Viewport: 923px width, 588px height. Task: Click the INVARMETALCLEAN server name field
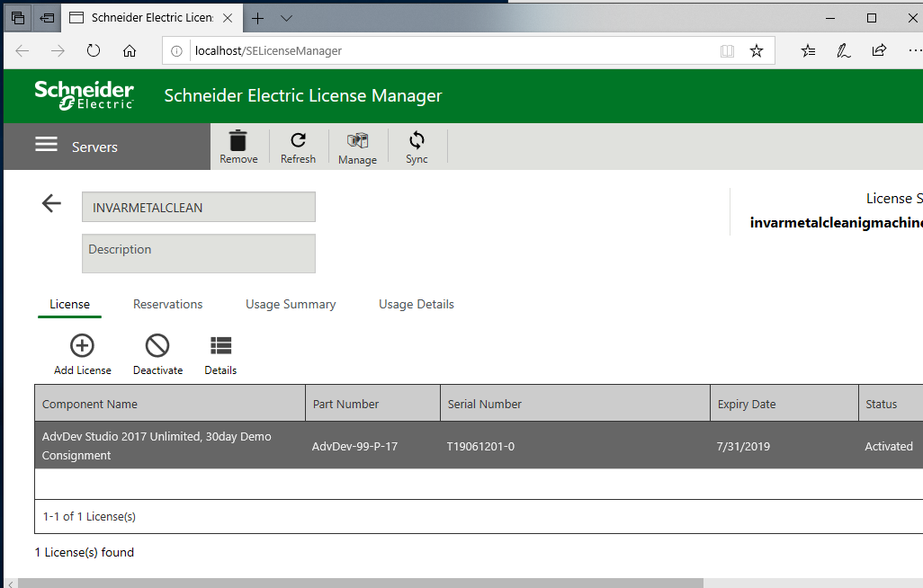coord(199,207)
